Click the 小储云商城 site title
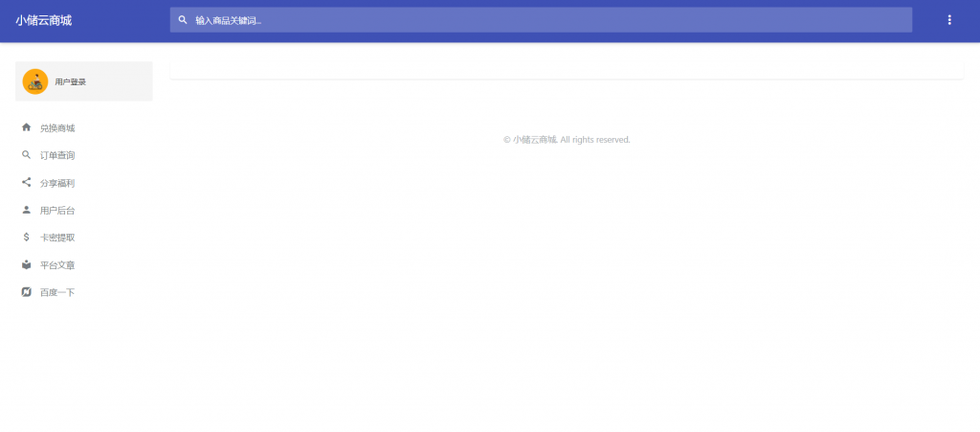Screen dimensions: 980x432 click(43, 20)
